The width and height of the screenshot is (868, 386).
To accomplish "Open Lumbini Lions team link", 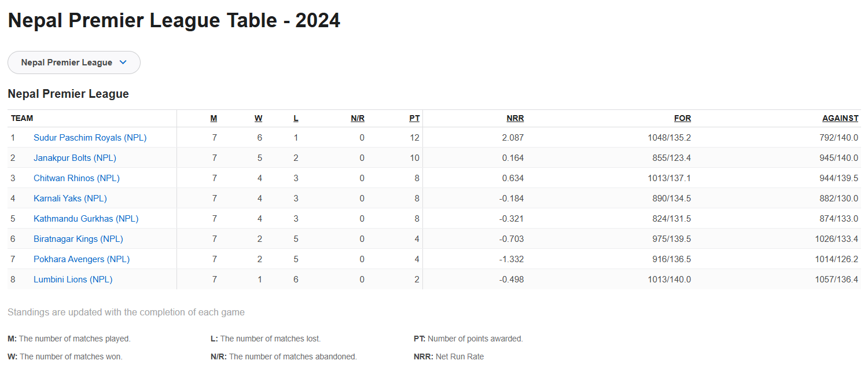I will [73, 280].
